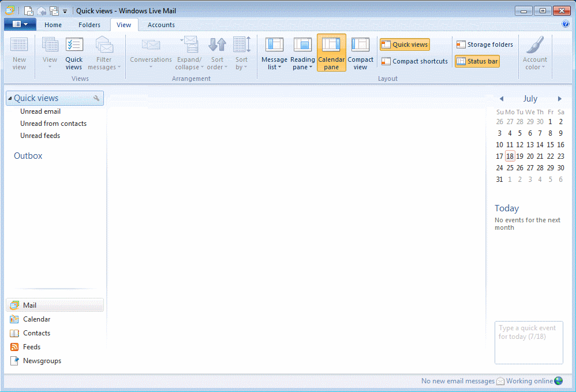Click the July month header
The height and width of the screenshot is (392, 576).
pyautogui.click(x=530, y=99)
